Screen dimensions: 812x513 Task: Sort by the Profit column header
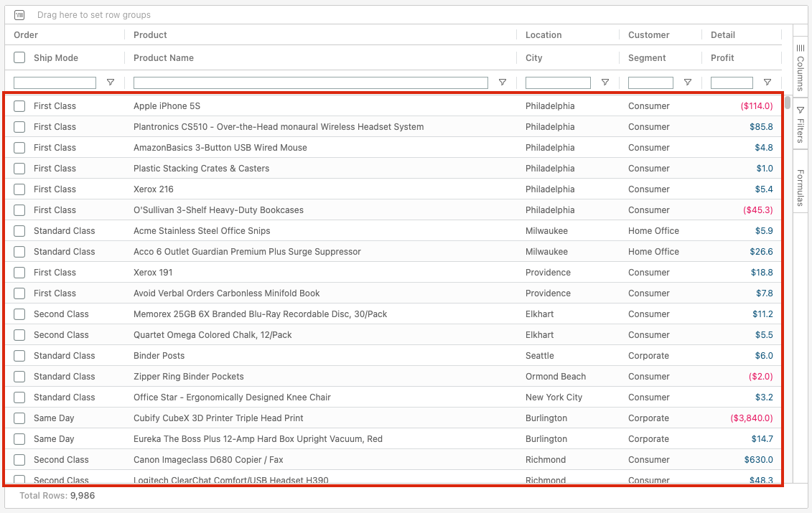(722, 58)
